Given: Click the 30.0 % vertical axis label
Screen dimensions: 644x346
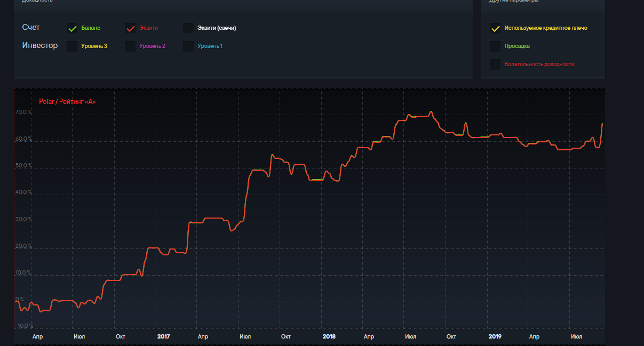Looking at the screenshot, I should [x=23, y=220].
